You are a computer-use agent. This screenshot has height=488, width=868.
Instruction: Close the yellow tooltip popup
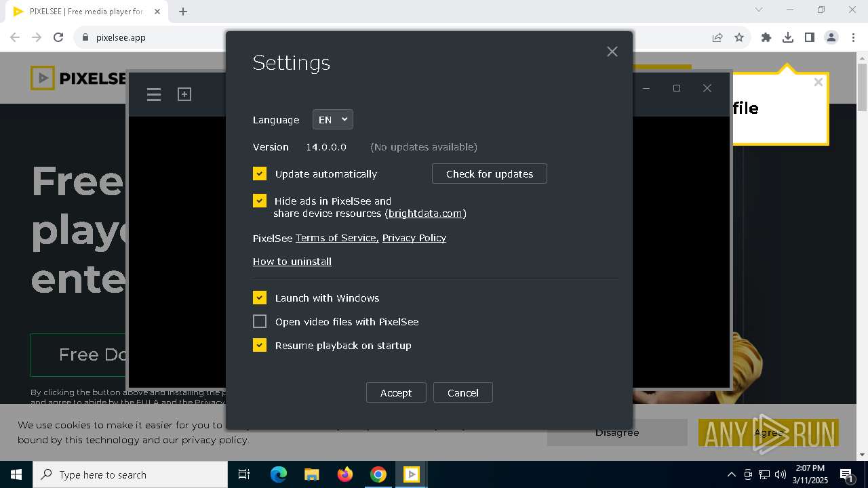[818, 82]
